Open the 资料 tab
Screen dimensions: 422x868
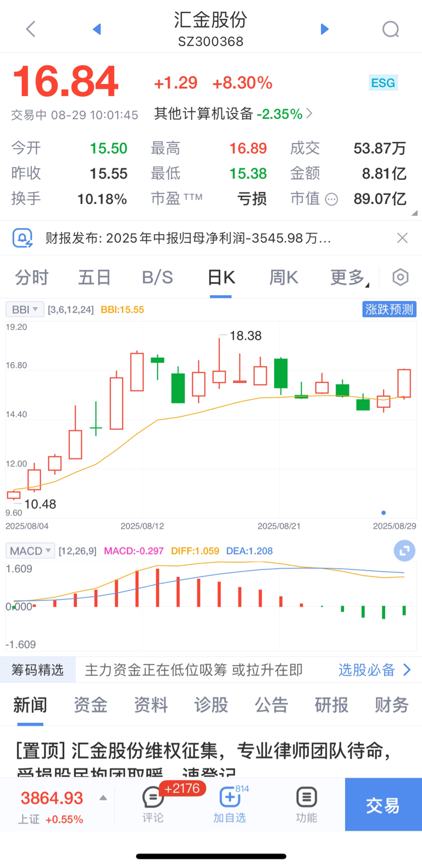point(151,705)
